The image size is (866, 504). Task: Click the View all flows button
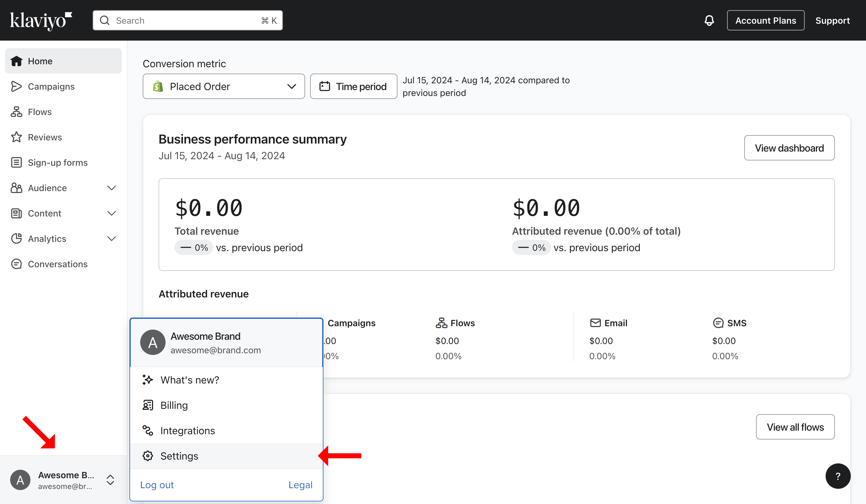[795, 427]
